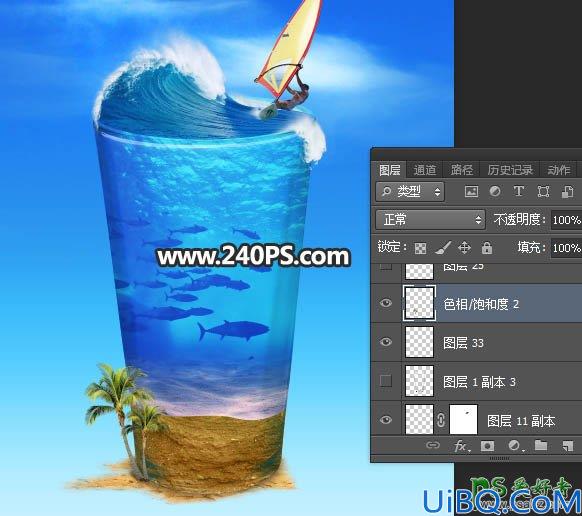The image size is (582, 516).
Task: Toggle mask link on 图层 11 副本
Action: pos(441,420)
